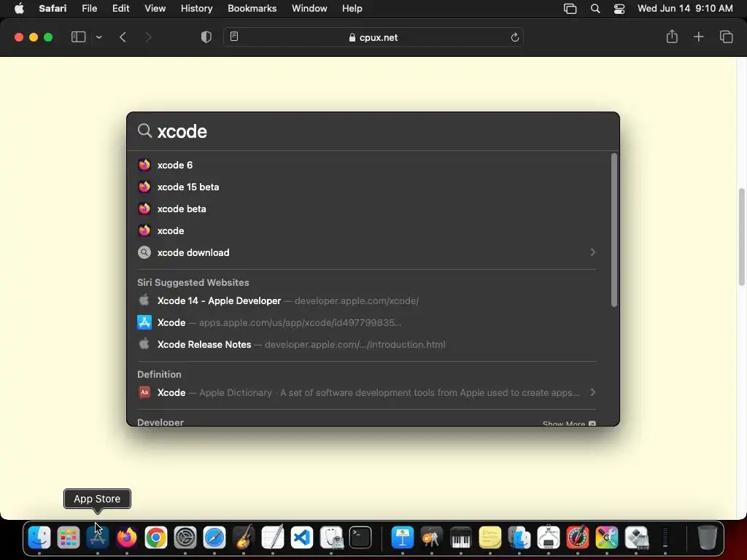Toggle the Safari sidebar
Image resolution: width=747 pixels, height=560 pixels.
tap(78, 37)
